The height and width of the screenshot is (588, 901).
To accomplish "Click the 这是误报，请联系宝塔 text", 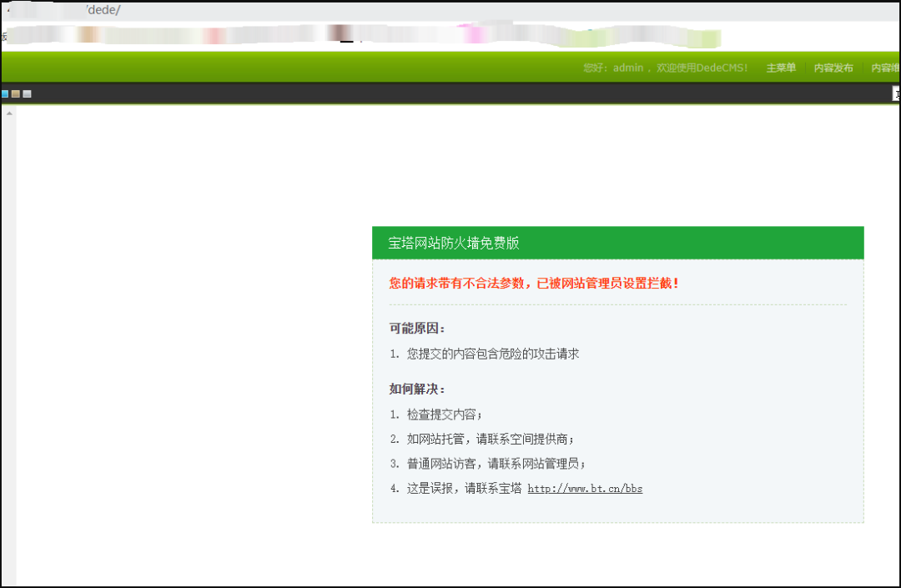I will (x=465, y=489).
